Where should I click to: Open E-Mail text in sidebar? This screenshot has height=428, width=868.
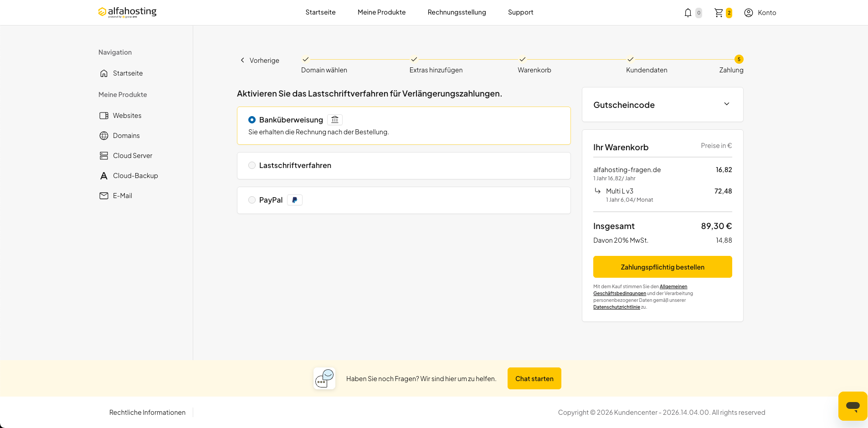pos(123,196)
